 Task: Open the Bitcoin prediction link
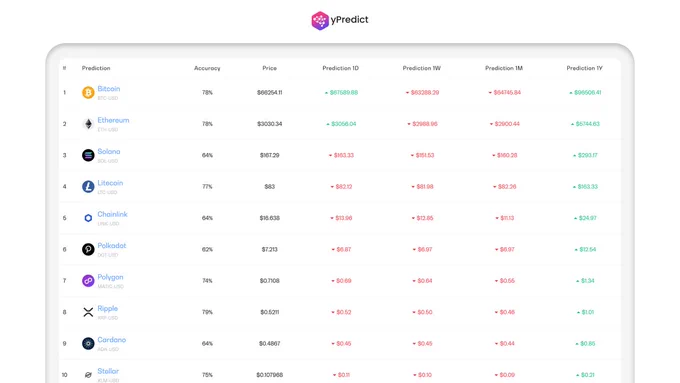(x=108, y=89)
